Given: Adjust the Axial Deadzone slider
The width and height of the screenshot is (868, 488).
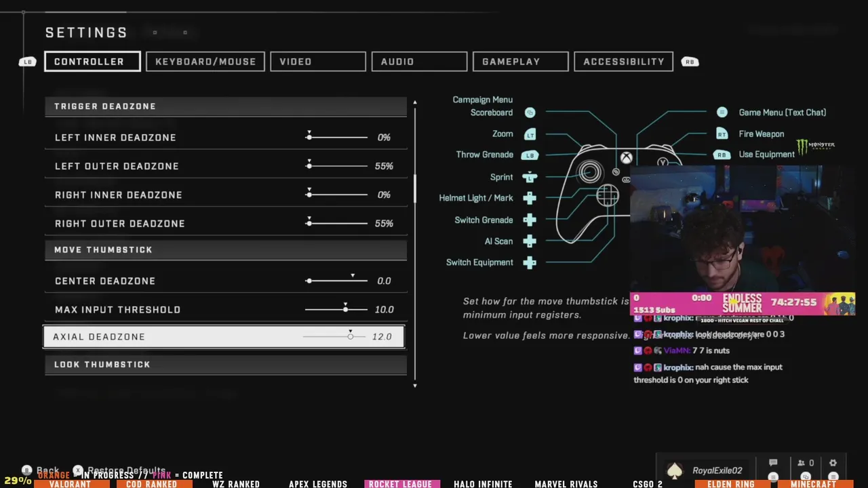Looking at the screenshot, I should (x=334, y=336).
